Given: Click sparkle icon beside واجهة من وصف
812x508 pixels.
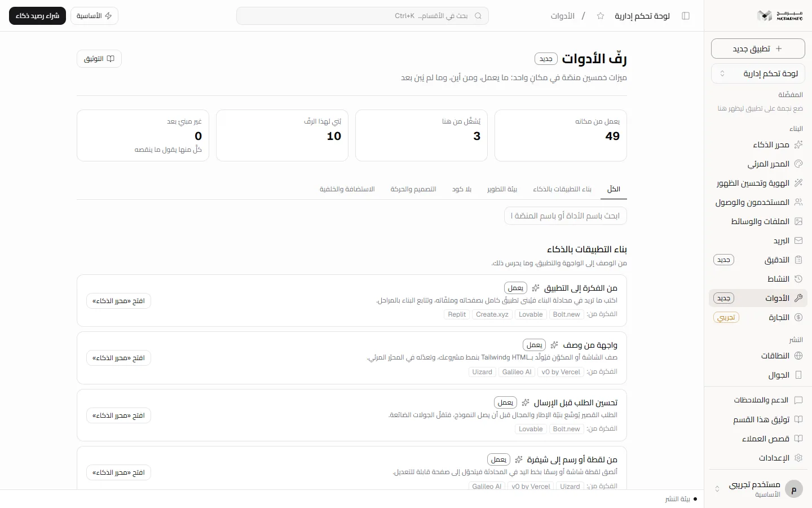Looking at the screenshot, I should (x=554, y=345).
